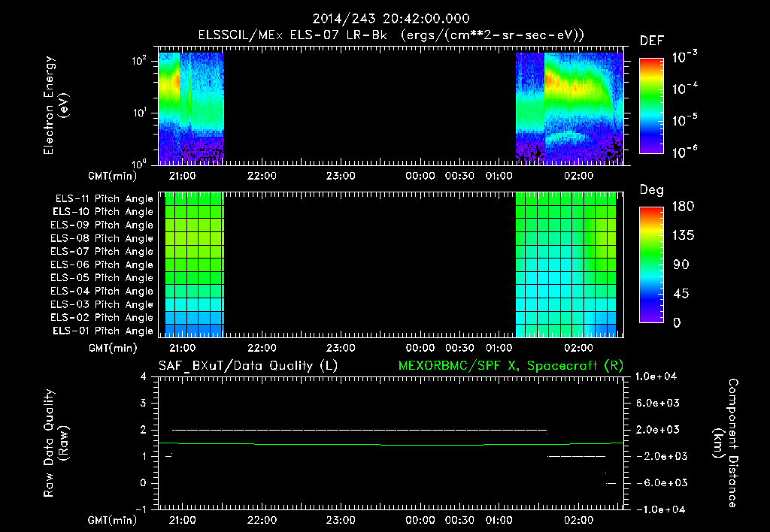Click the ELS-09 Pitch Angle row label
Image resolution: width=770 pixels, height=532 pixels.
(102, 225)
